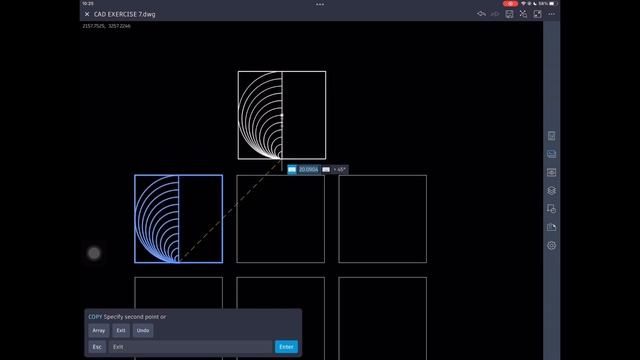Tap the red screen recording indicator
Viewport: 640px width, 360px height.
[x=510, y=3]
